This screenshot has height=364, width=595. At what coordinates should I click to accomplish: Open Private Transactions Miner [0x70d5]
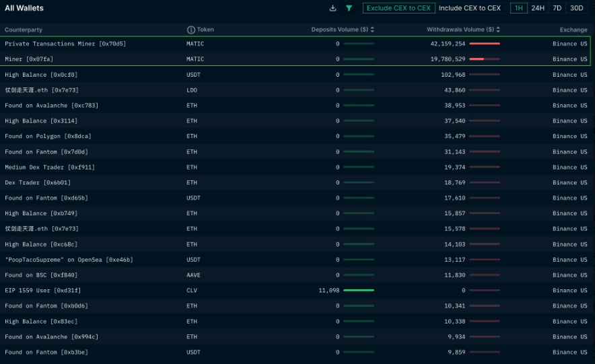[65, 44]
